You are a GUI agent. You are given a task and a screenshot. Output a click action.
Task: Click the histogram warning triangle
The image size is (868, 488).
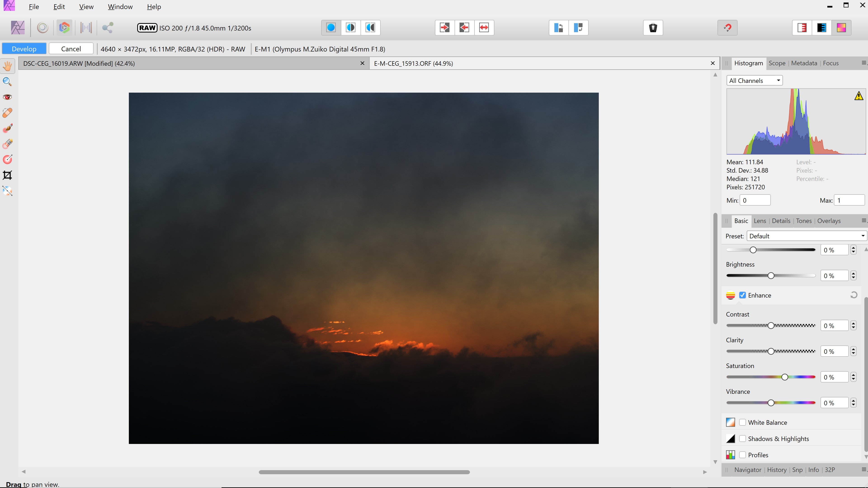point(859,96)
